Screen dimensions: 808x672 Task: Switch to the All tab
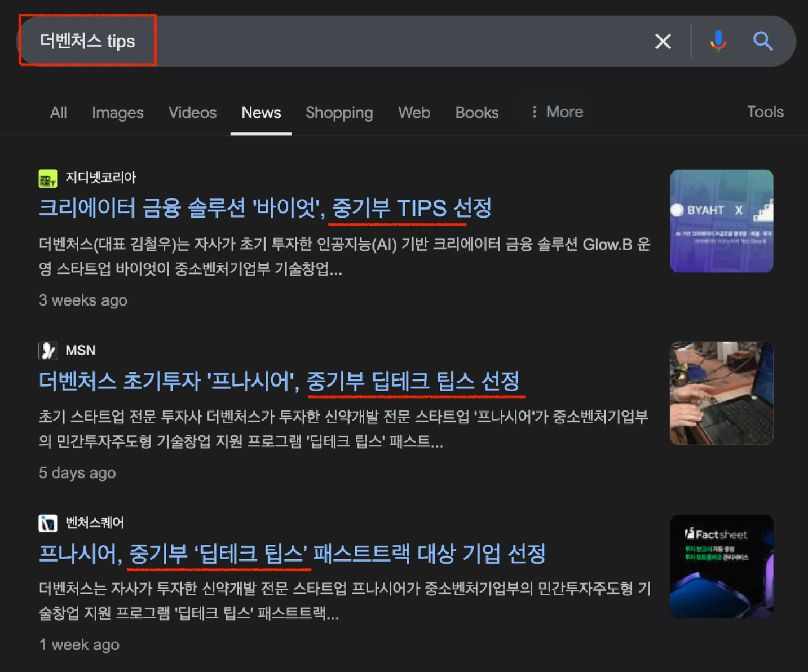(59, 113)
